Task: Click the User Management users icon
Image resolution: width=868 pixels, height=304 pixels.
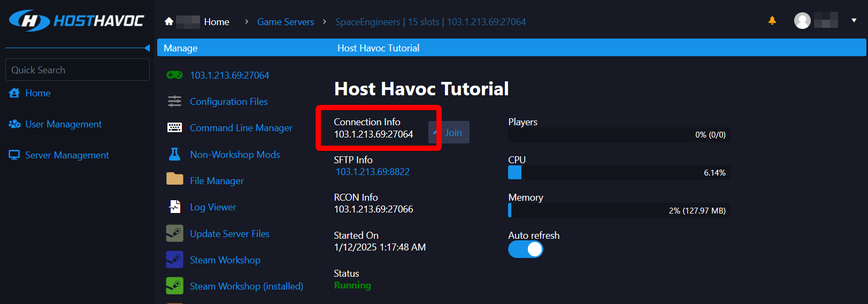Action: 14,124
